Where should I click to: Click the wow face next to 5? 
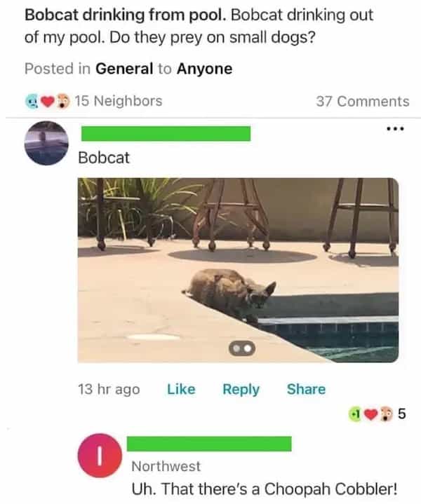pyautogui.click(x=387, y=414)
